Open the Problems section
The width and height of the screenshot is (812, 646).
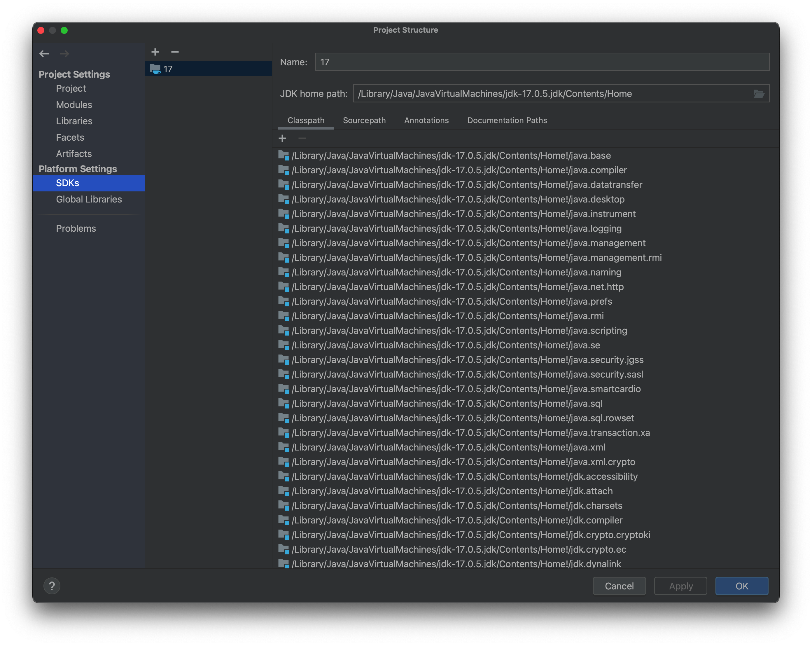pyautogui.click(x=88, y=229)
